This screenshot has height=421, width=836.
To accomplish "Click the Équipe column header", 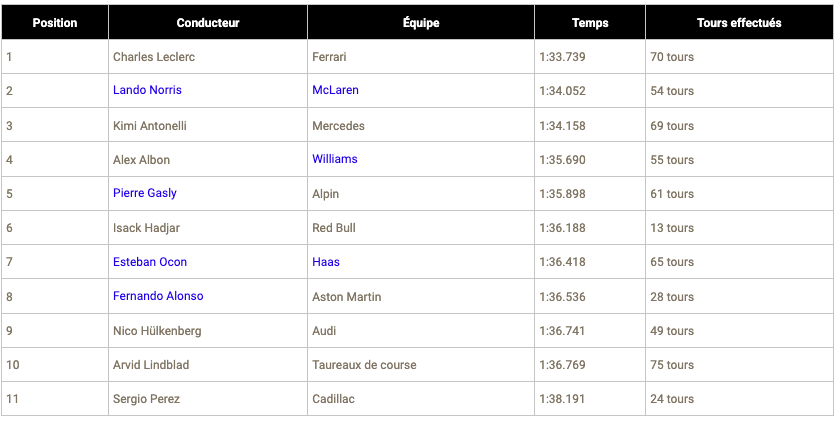I will click(x=420, y=23).
